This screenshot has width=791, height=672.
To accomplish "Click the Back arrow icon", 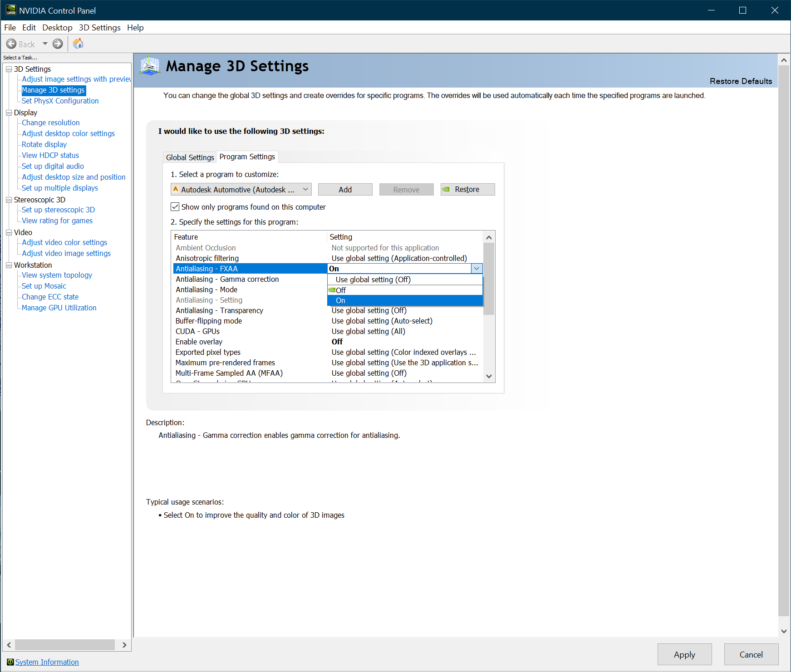I will 11,44.
